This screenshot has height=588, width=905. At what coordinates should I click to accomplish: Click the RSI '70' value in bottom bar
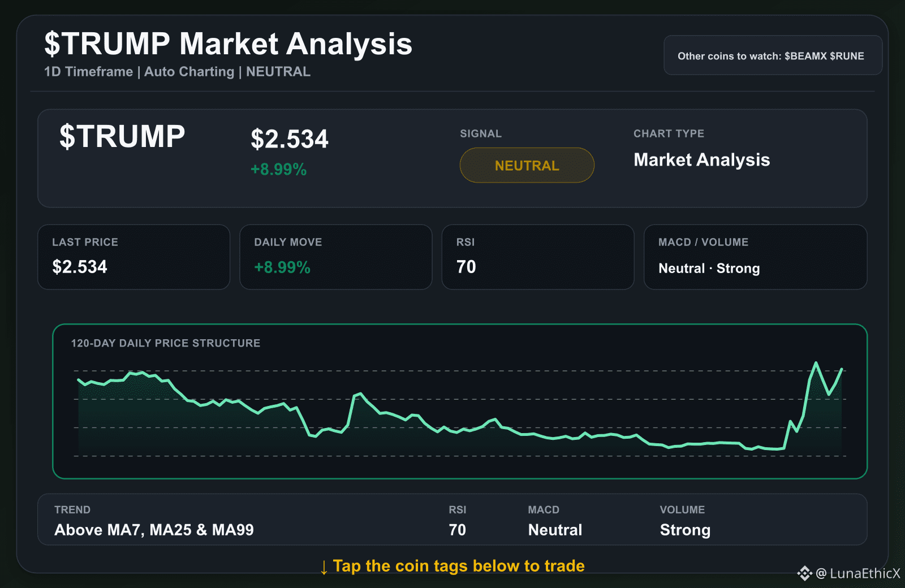pos(457,530)
